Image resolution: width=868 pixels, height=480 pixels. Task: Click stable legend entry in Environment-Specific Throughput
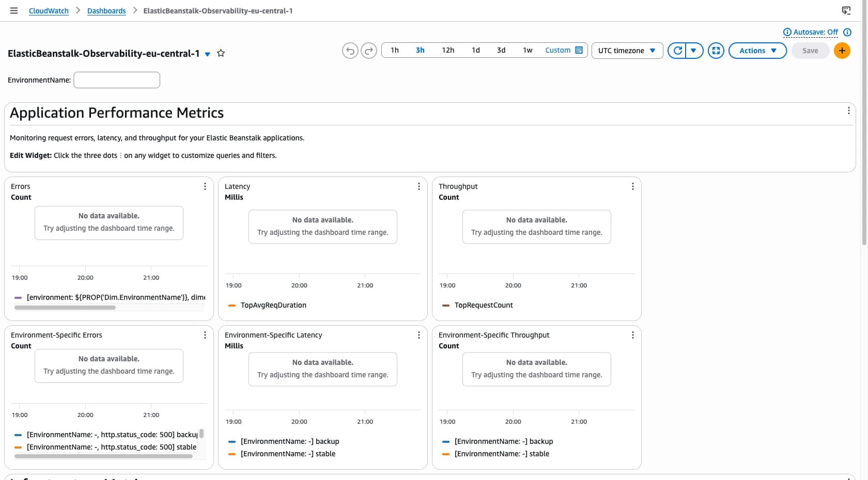pos(502,454)
